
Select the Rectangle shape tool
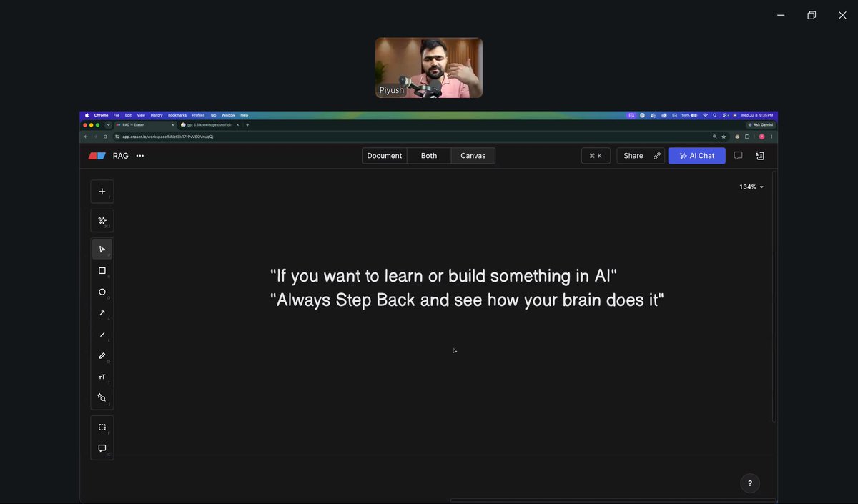[x=102, y=271]
